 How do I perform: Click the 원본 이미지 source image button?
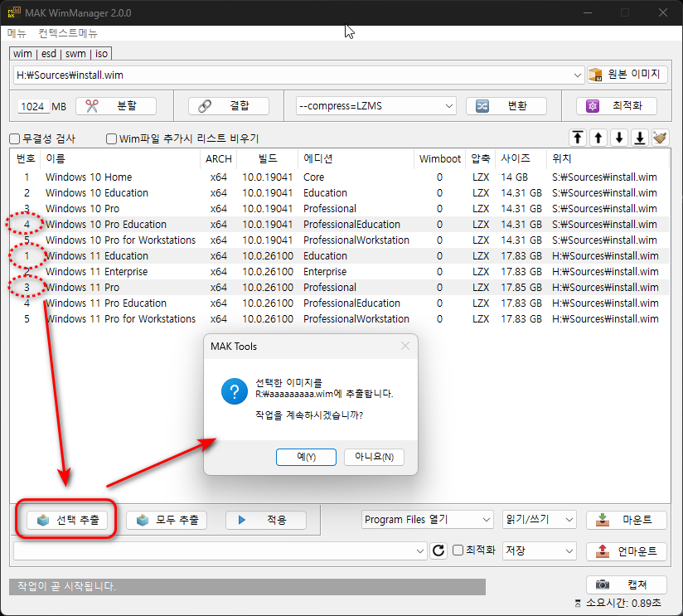pyautogui.click(x=627, y=75)
